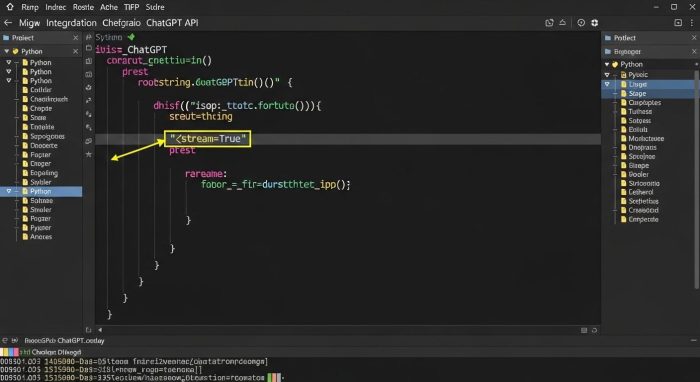Click the vertical scrollbar of the right tree

coord(697,179)
